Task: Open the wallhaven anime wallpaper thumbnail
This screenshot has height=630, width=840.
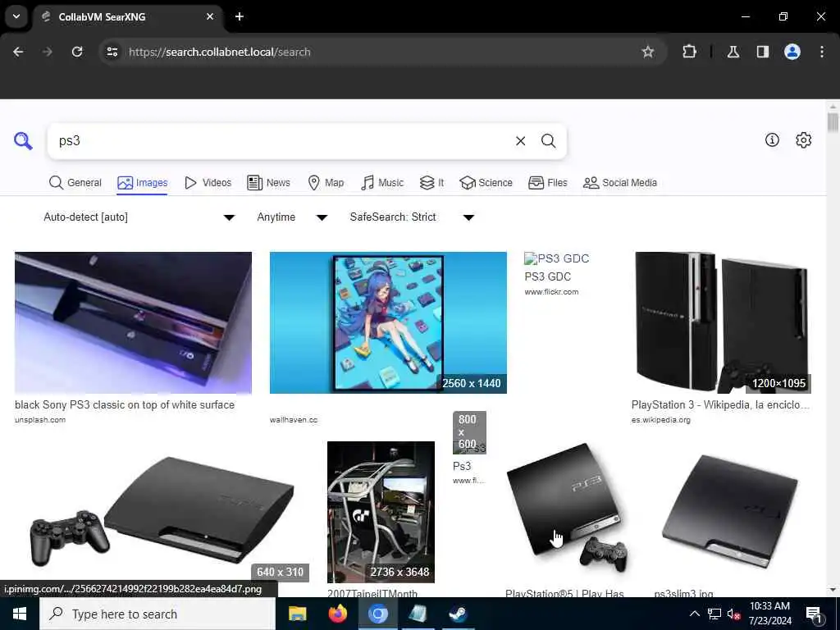Action: [x=388, y=322]
